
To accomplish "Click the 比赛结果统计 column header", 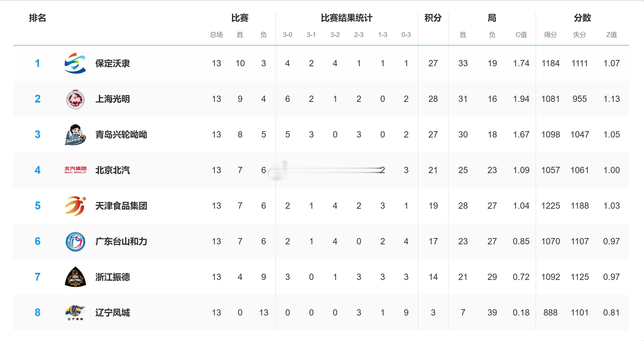I will click(x=347, y=18).
